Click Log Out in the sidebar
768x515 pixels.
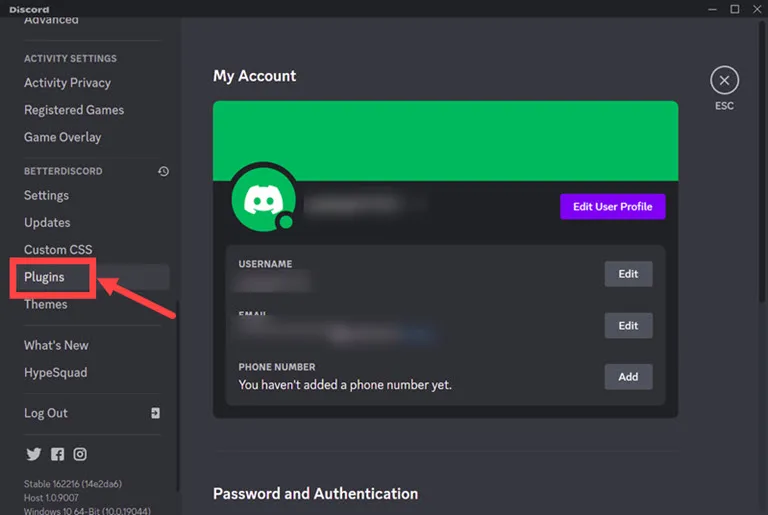[46, 413]
